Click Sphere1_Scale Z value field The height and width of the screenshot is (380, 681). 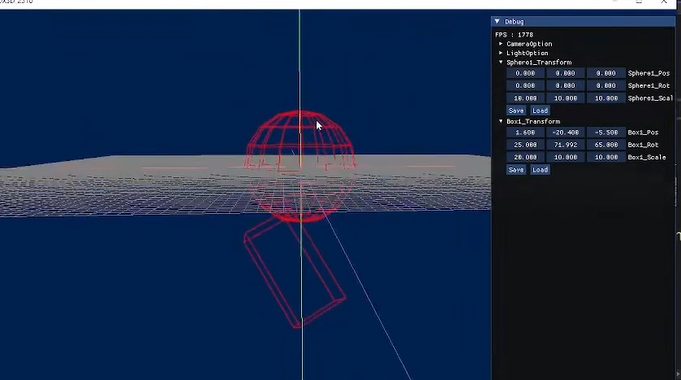(606, 98)
